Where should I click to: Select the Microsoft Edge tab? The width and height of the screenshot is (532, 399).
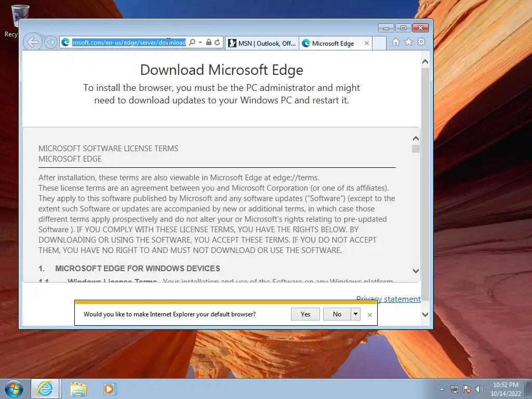(332, 44)
